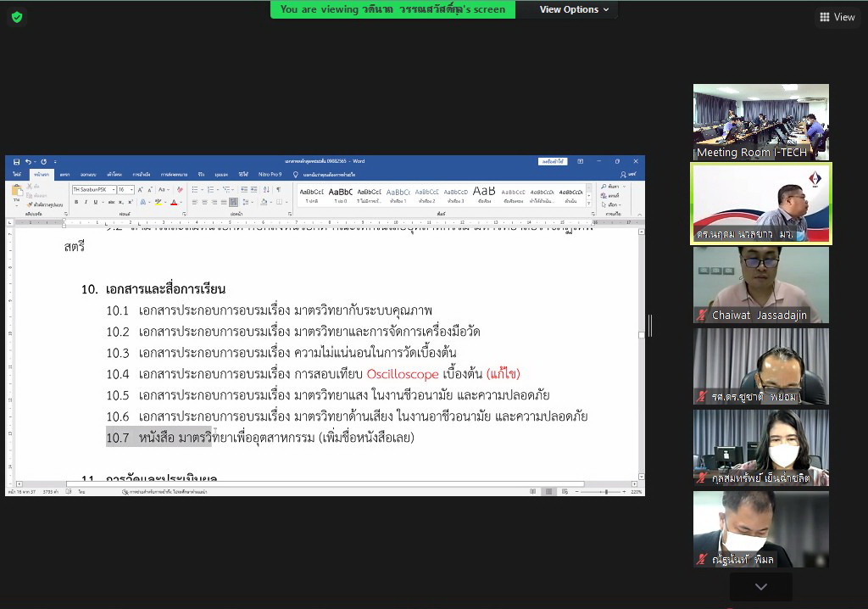The image size is (868, 609).
Task: Open underline style dropdown arrow
Action: [103, 202]
